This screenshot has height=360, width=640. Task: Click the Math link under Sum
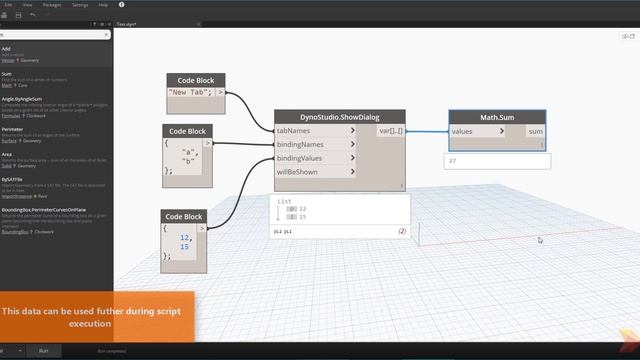point(7,86)
